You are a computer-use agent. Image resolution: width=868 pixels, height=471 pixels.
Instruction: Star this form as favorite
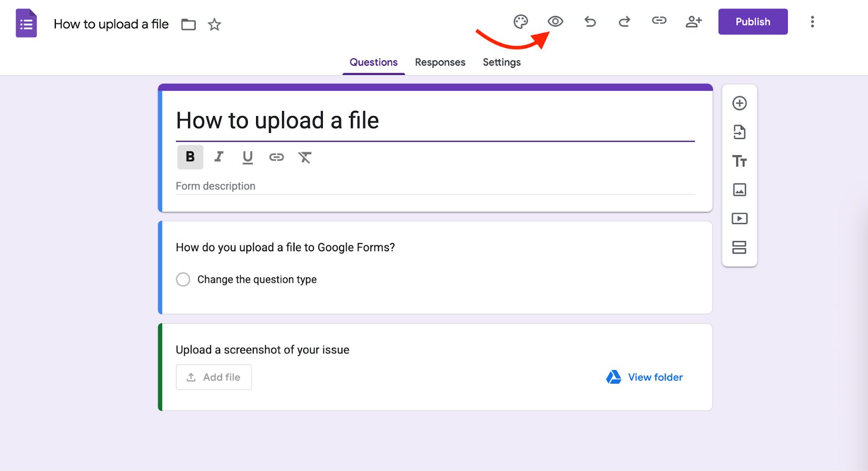214,24
